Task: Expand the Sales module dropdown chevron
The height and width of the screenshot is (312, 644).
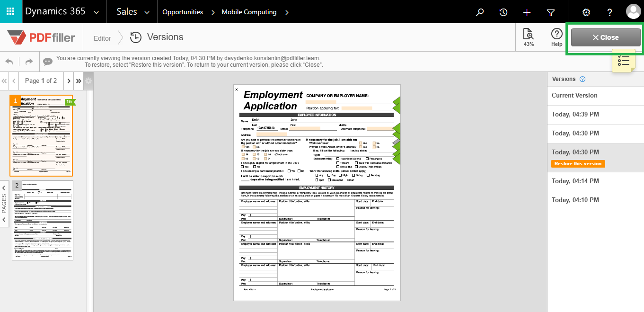Action: [147, 13]
